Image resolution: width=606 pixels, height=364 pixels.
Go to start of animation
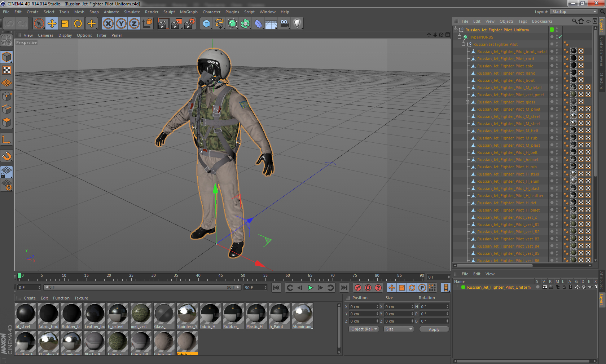click(x=276, y=288)
